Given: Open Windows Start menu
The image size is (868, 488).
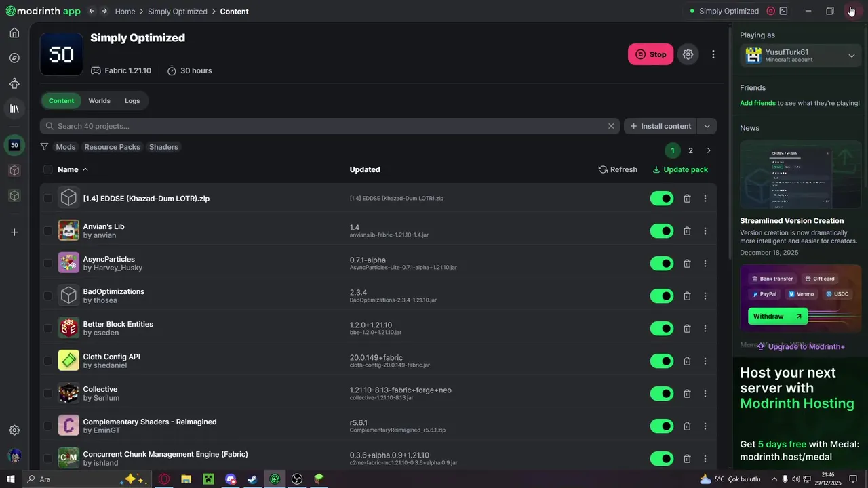Looking at the screenshot, I should point(11,479).
